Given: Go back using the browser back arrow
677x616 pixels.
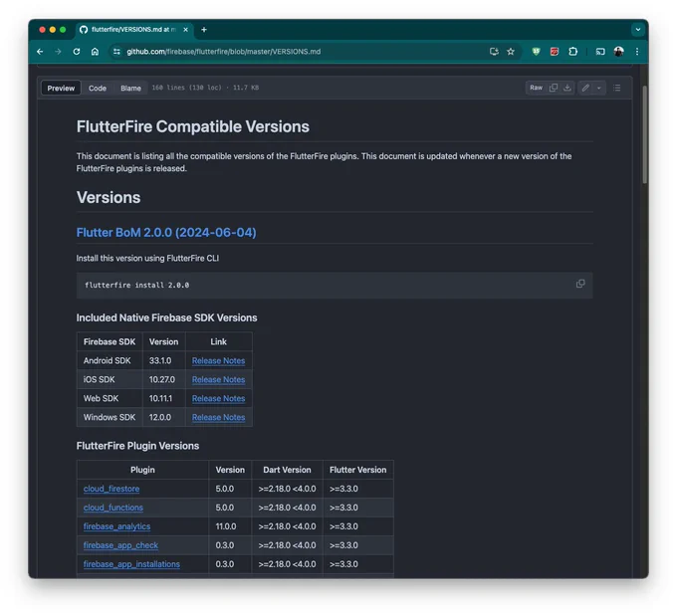Looking at the screenshot, I should click(40, 52).
